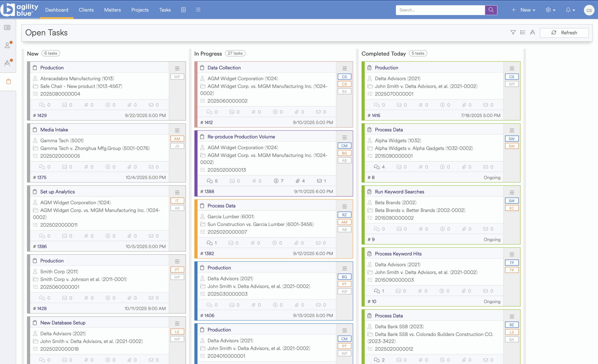Open the clipboard tasks icon in left sidebar

click(8, 81)
